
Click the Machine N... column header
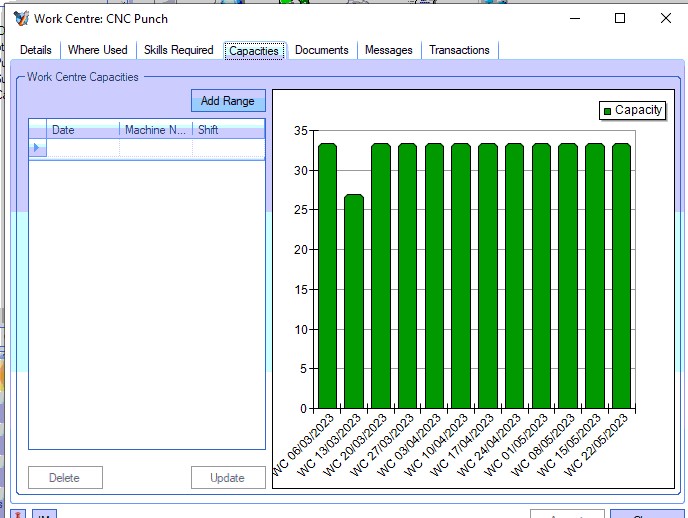[156, 130]
